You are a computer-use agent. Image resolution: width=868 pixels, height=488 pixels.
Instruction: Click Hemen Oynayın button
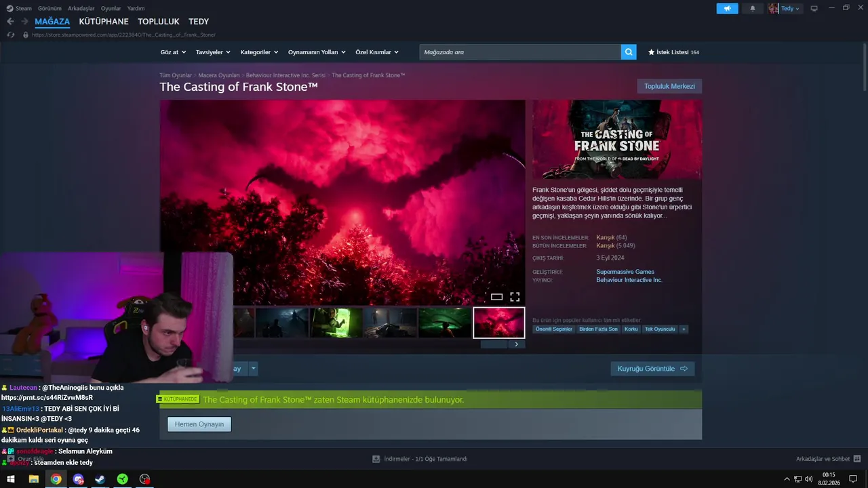pos(199,424)
